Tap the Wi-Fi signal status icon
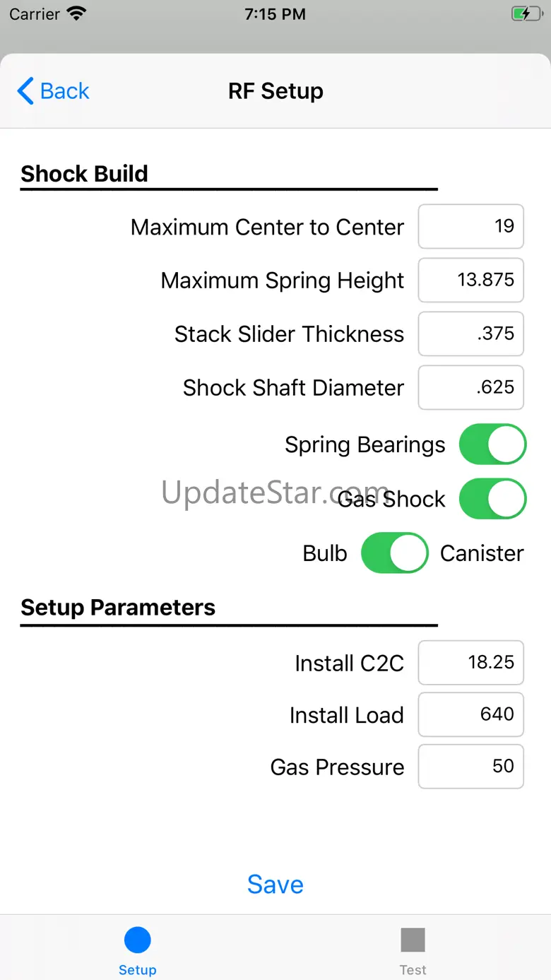The image size is (551, 980). pos(76,14)
